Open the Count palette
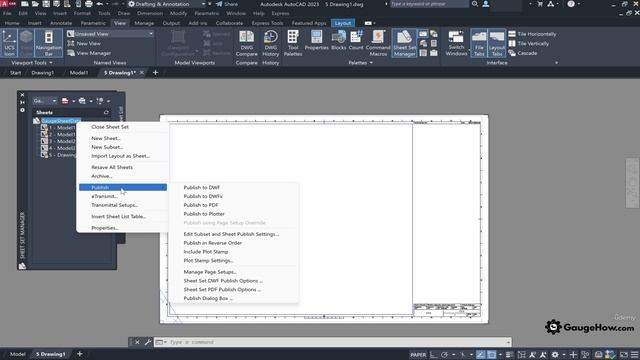The image size is (640, 360). click(356, 40)
